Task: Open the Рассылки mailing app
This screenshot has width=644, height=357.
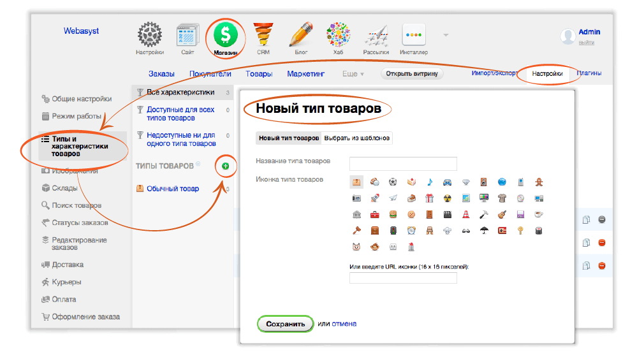Action: coord(376,36)
